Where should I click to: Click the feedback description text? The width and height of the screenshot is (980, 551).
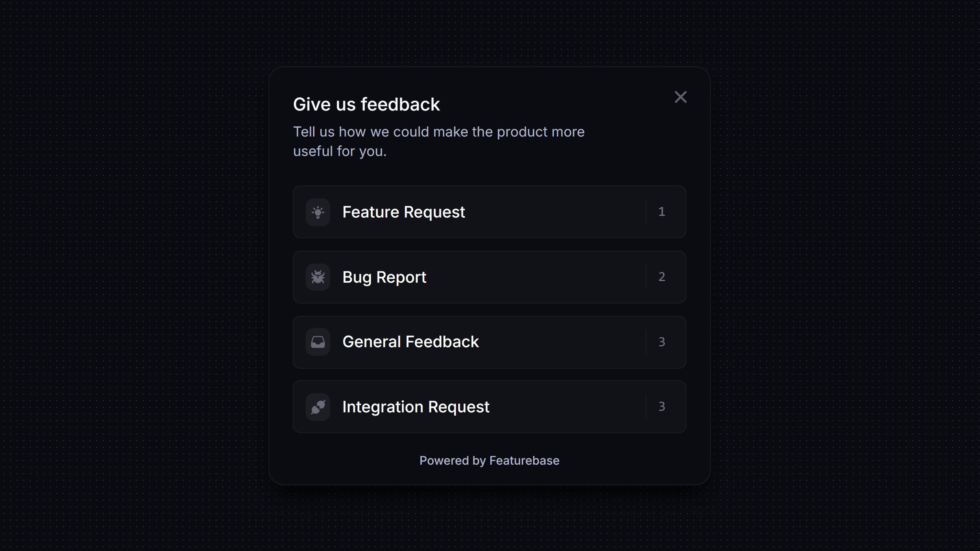coord(439,141)
